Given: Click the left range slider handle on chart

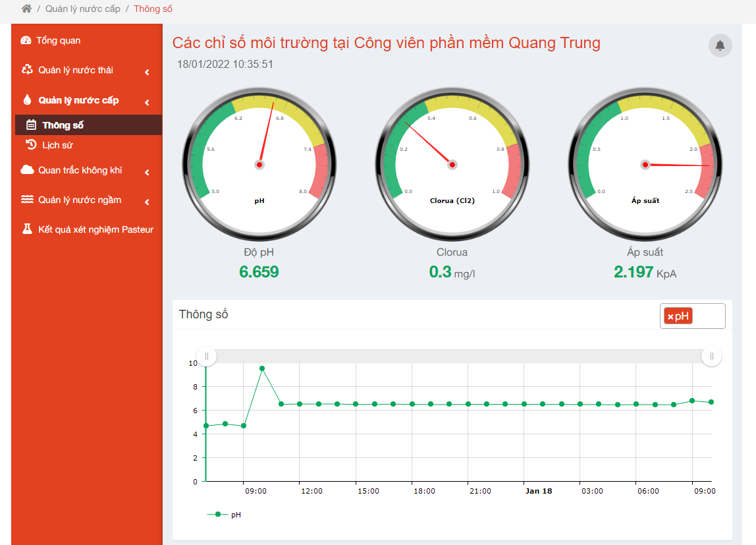Looking at the screenshot, I should coord(206,357).
